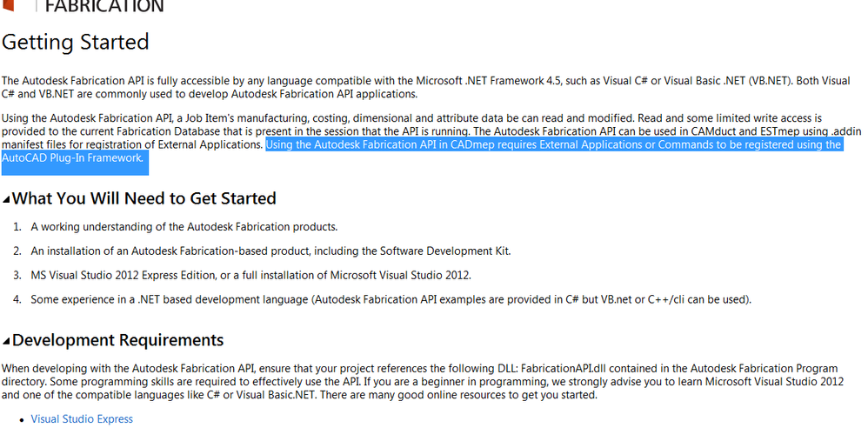Open the Visual Studio Express link

(82, 418)
